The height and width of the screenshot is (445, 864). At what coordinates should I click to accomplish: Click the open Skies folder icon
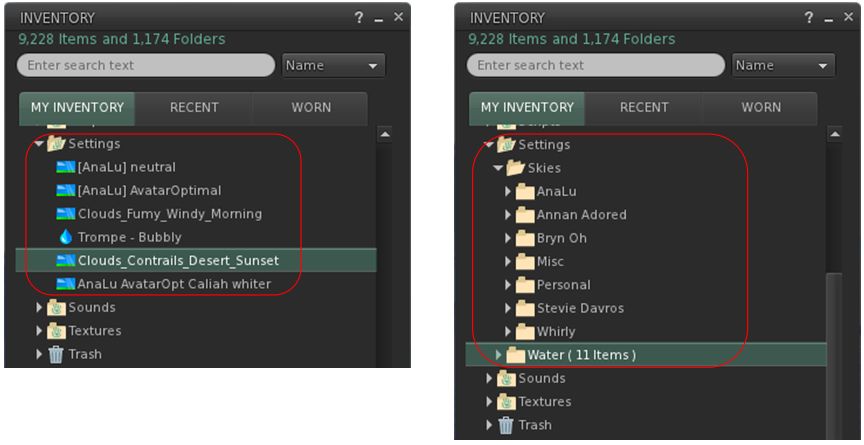coord(516,168)
